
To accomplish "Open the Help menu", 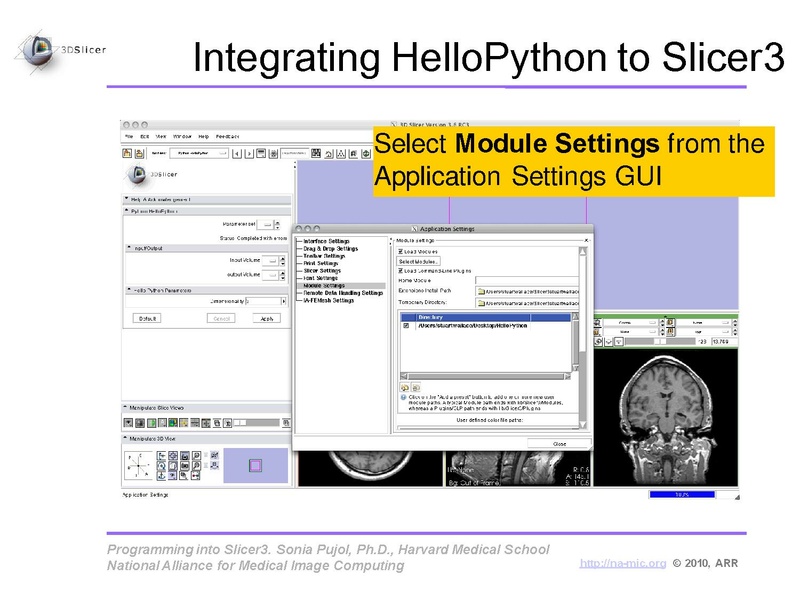I will pyautogui.click(x=204, y=137).
